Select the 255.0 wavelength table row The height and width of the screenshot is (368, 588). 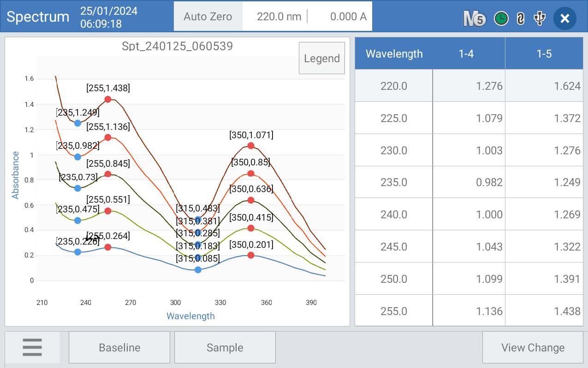[469, 311]
